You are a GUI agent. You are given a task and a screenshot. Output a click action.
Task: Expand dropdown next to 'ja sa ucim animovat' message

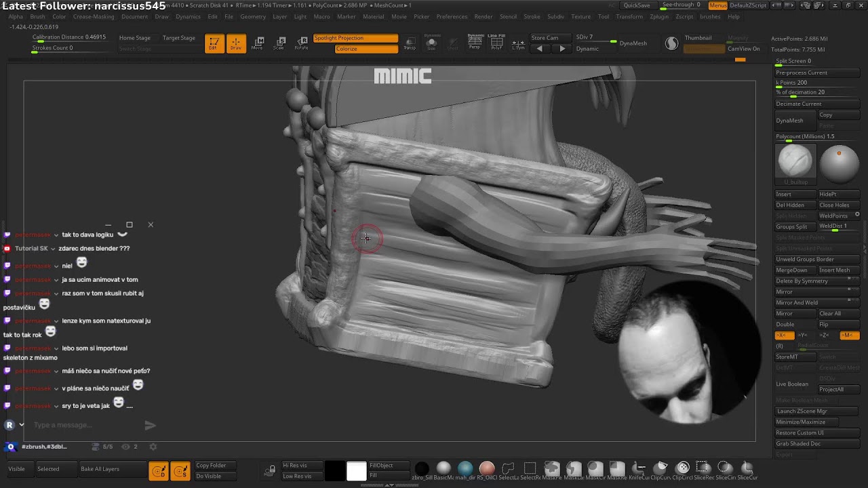point(56,279)
